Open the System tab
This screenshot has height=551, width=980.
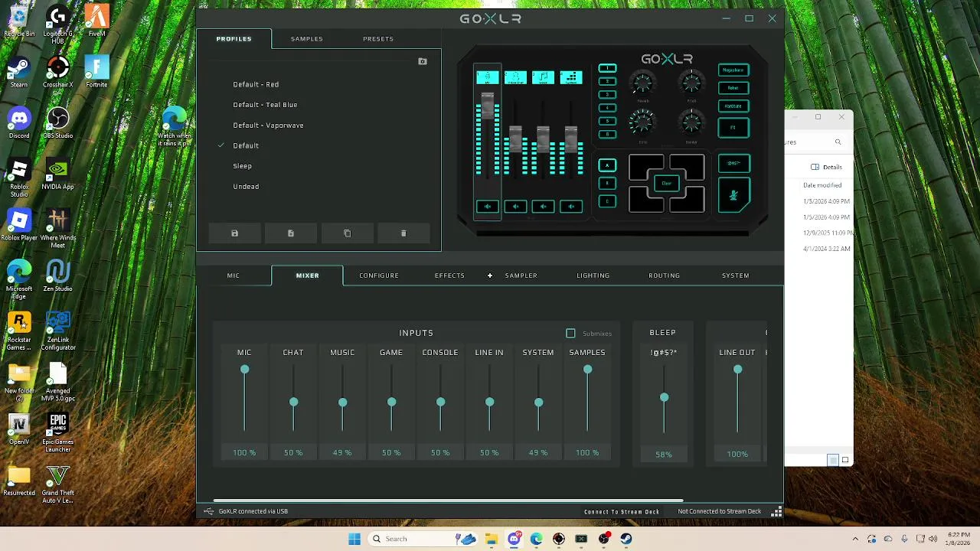(x=736, y=275)
